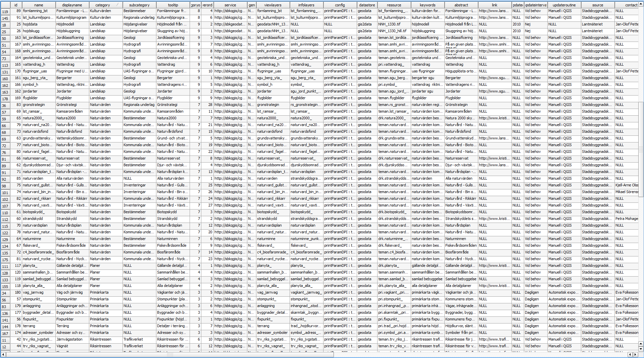
Task: Select the source column header
Action: coord(598,5)
